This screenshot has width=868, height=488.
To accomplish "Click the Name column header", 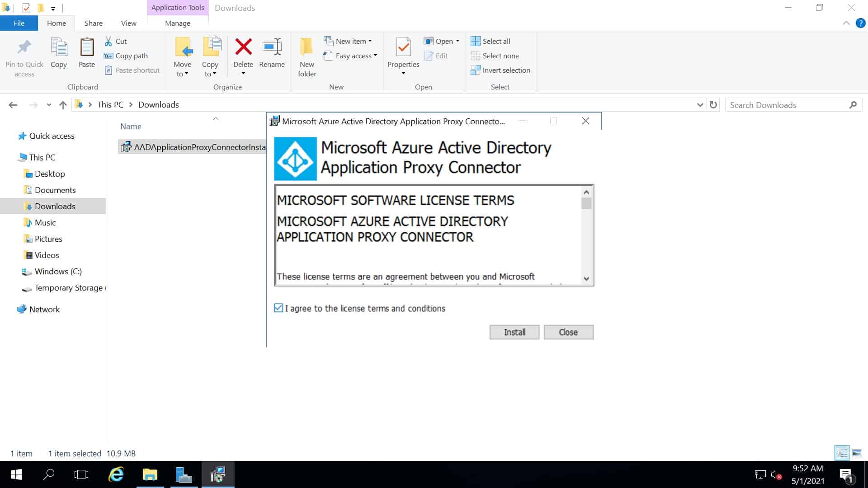I will [131, 127].
